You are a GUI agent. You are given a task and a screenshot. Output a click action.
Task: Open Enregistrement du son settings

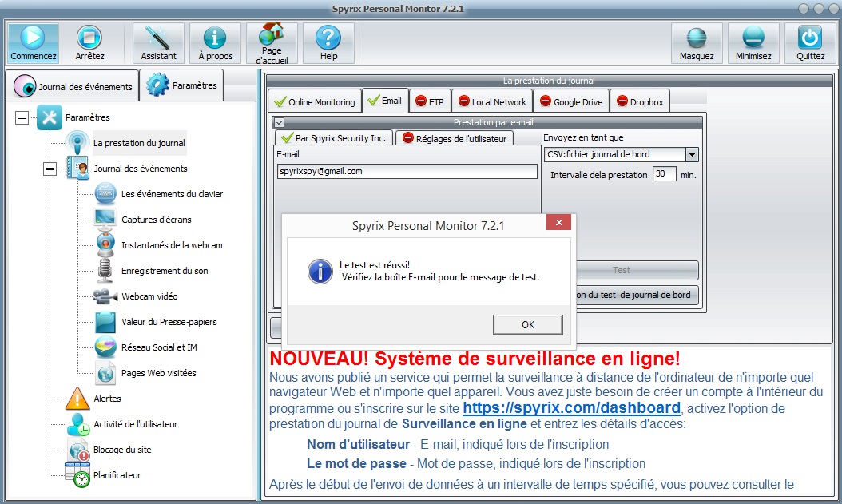coord(165,271)
